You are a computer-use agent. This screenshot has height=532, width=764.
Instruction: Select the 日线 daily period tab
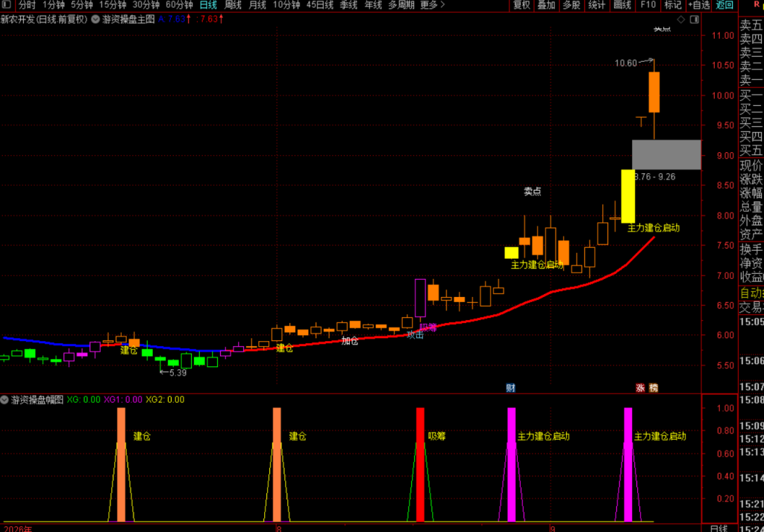(x=209, y=5)
